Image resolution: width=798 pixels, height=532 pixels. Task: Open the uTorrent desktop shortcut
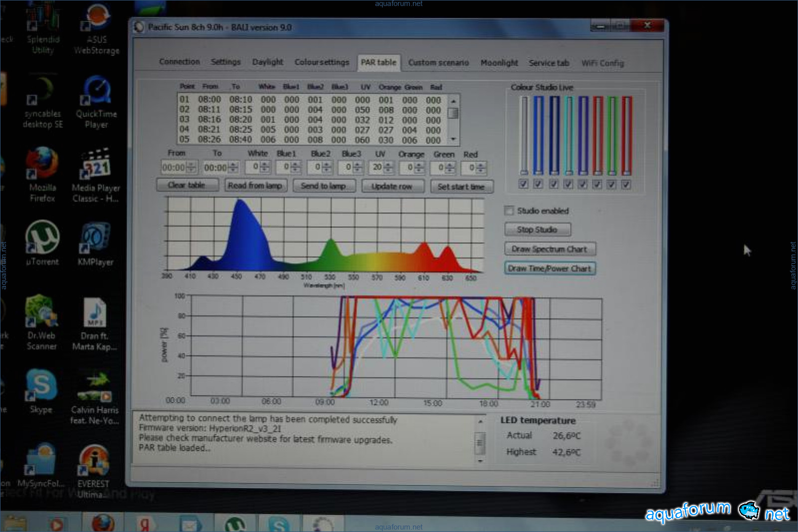tap(42, 238)
